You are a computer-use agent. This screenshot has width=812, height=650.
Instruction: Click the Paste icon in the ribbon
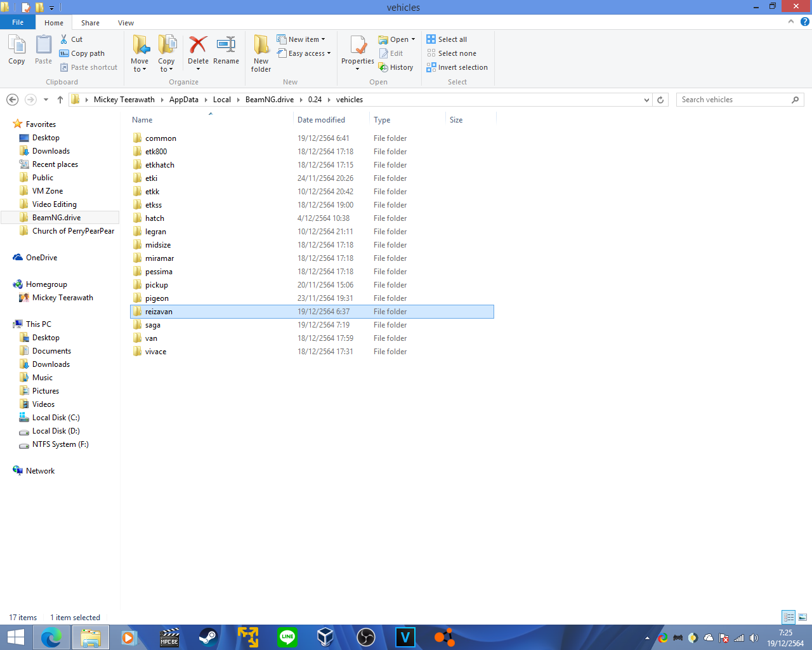click(43, 50)
